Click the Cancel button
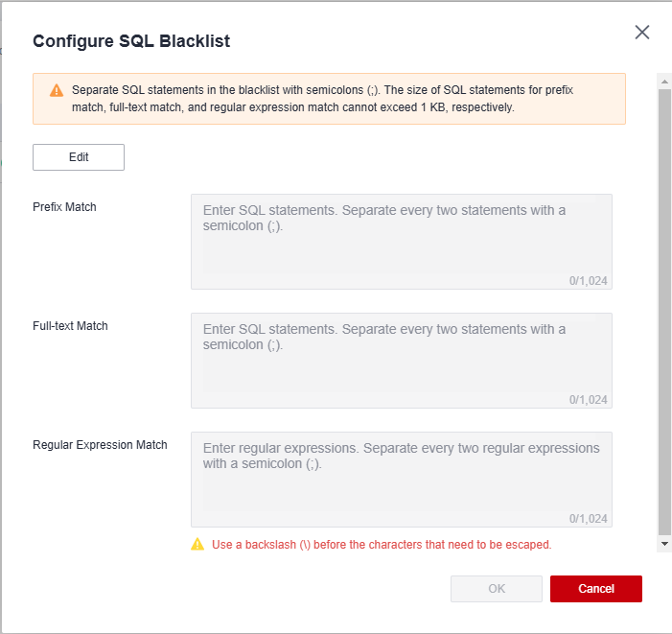 coord(595,589)
